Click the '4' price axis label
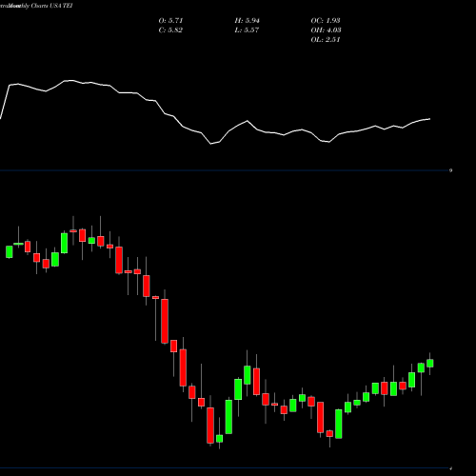 (451, 468)
